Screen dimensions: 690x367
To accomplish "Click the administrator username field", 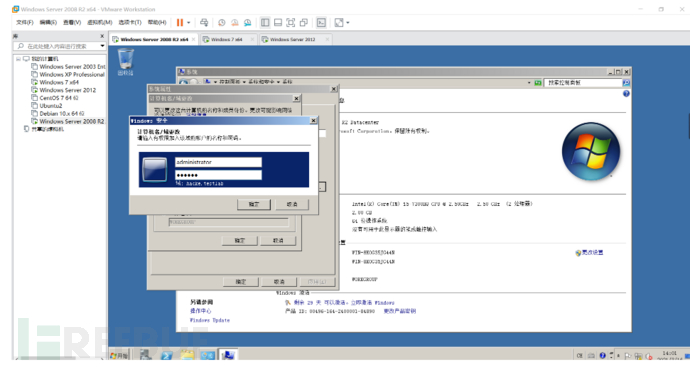I will (x=218, y=162).
